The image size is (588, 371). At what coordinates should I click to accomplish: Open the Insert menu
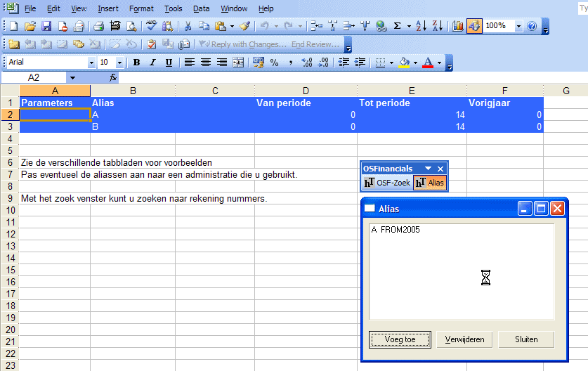pos(108,8)
